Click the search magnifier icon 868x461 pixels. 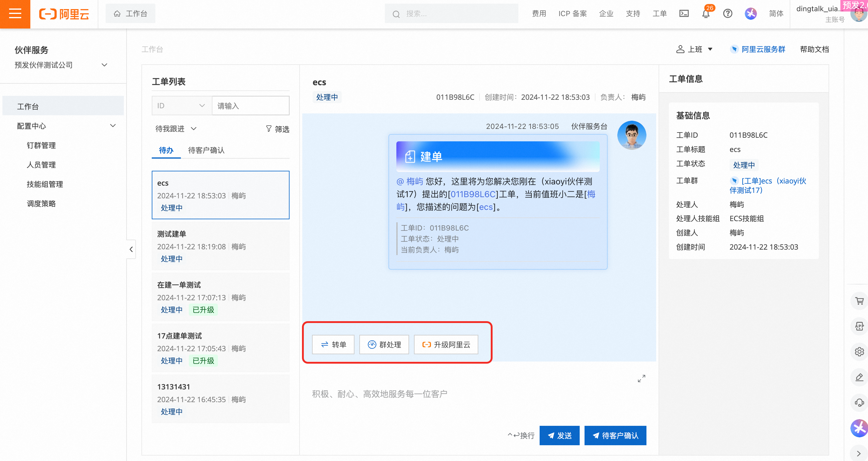396,14
